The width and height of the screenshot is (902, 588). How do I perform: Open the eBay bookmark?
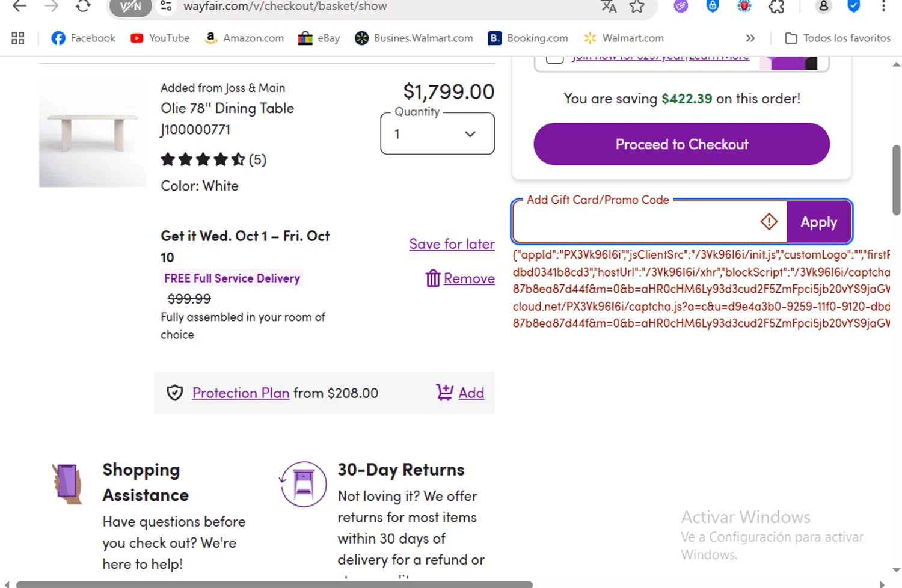(319, 38)
